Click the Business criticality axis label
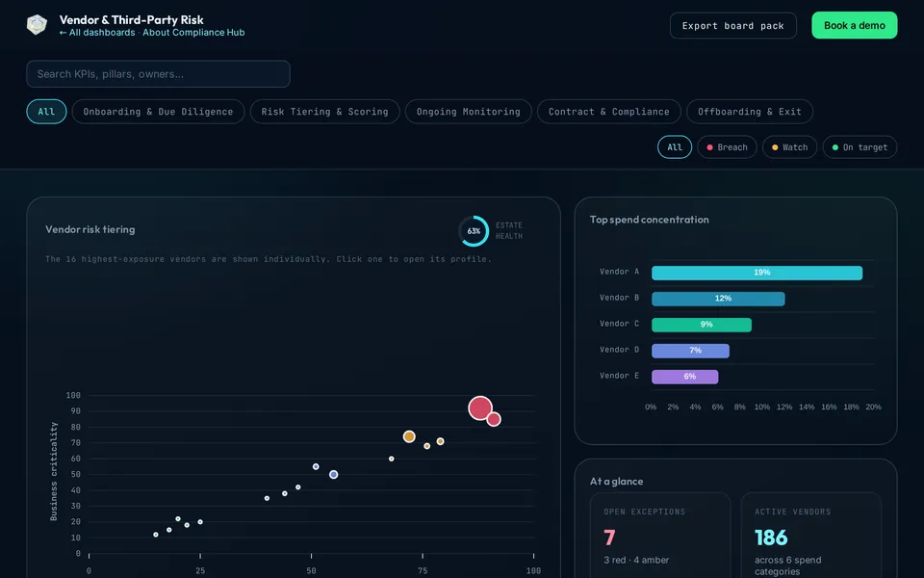 click(54, 471)
